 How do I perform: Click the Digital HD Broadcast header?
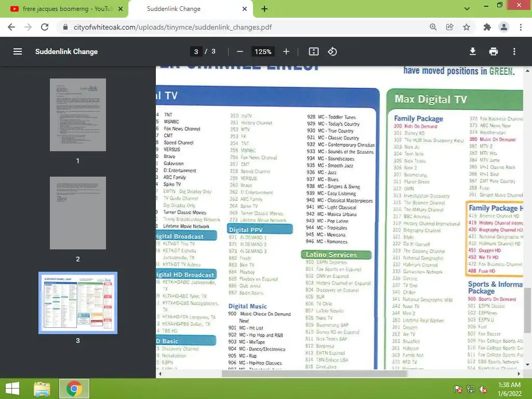pyautogui.click(x=186, y=274)
